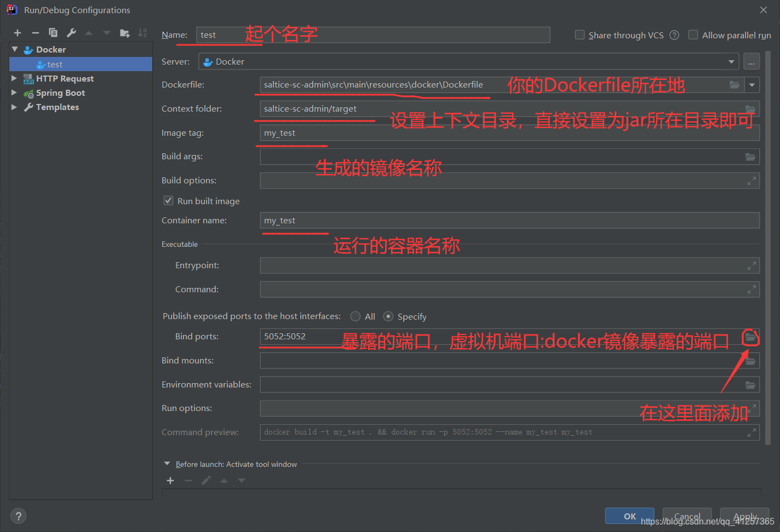Move configuration down in the list
This screenshot has width=780, height=532.
point(107,33)
